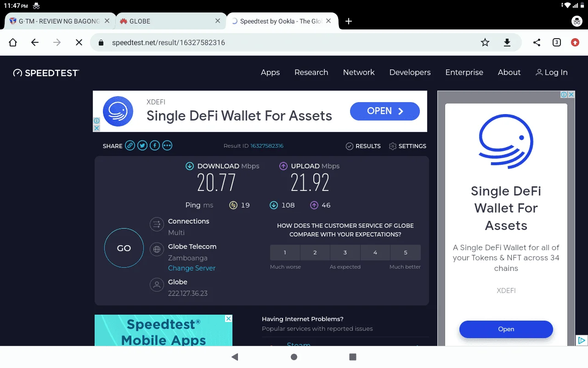Rate Globe customer service 1
588x368 pixels.
(285, 253)
